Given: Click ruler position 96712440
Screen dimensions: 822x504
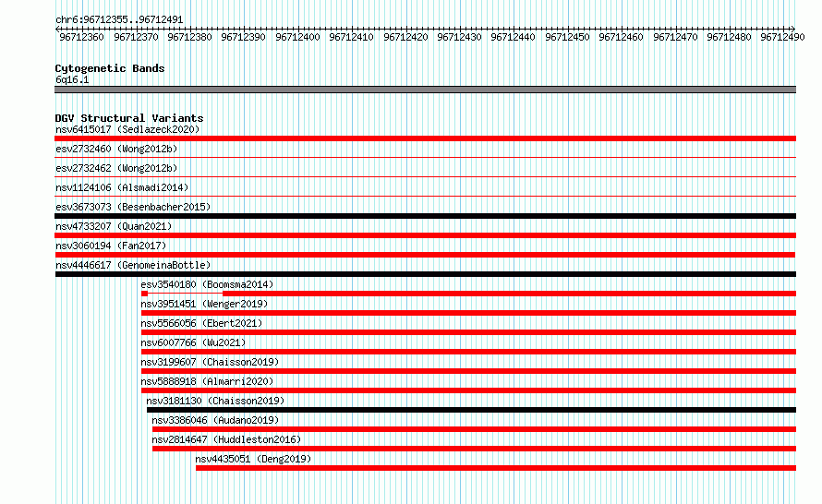Looking at the screenshot, I should pyautogui.click(x=513, y=37).
